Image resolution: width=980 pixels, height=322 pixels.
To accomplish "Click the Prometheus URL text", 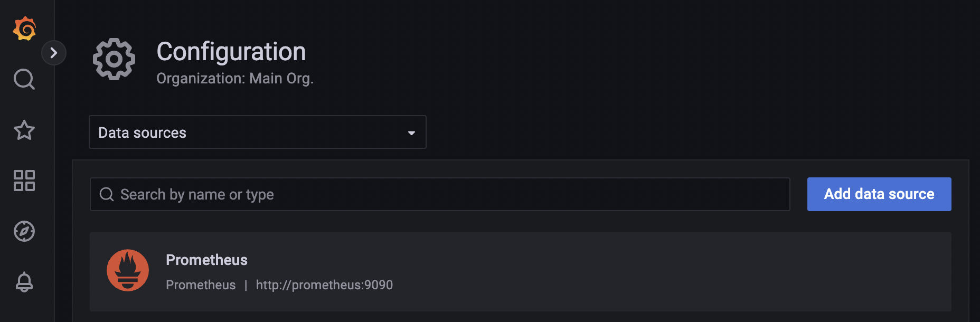I will pyautogui.click(x=324, y=285).
